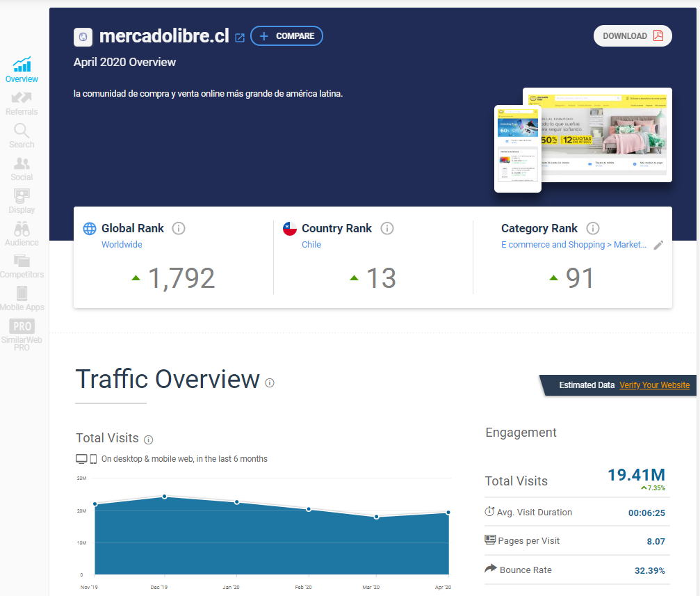
Task: Click the Pages per Visit value 8.07
Action: pyautogui.click(x=656, y=542)
